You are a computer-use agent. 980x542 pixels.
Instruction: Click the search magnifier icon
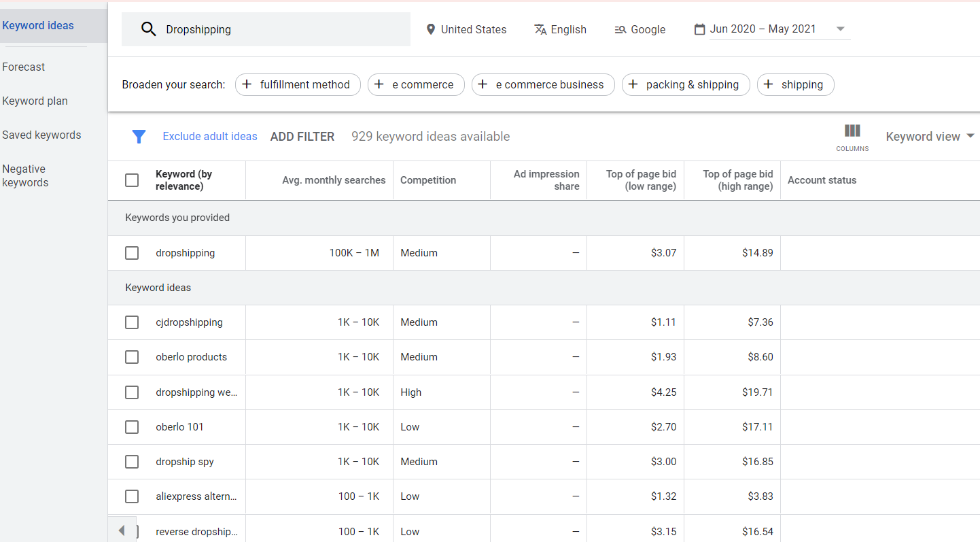tap(149, 29)
